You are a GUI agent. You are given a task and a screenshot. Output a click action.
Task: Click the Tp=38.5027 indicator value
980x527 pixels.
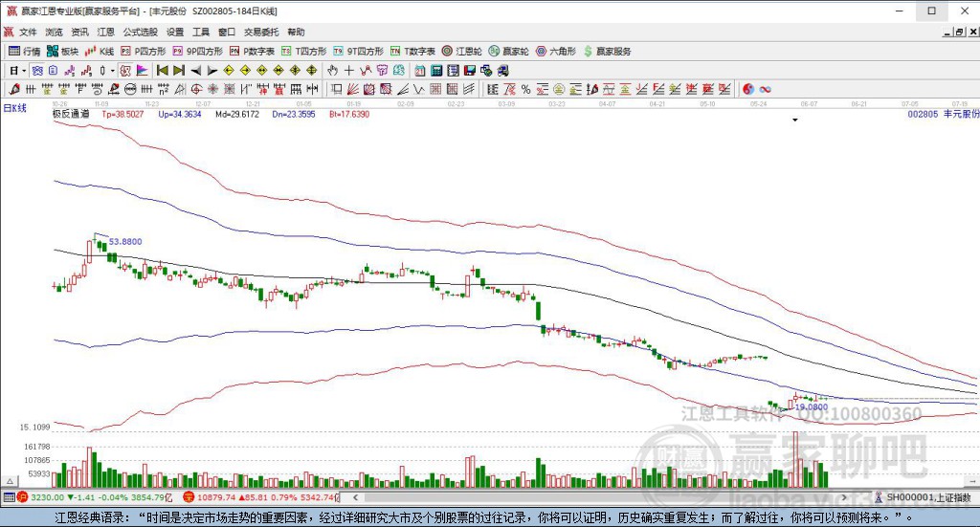pyautogui.click(x=123, y=114)
